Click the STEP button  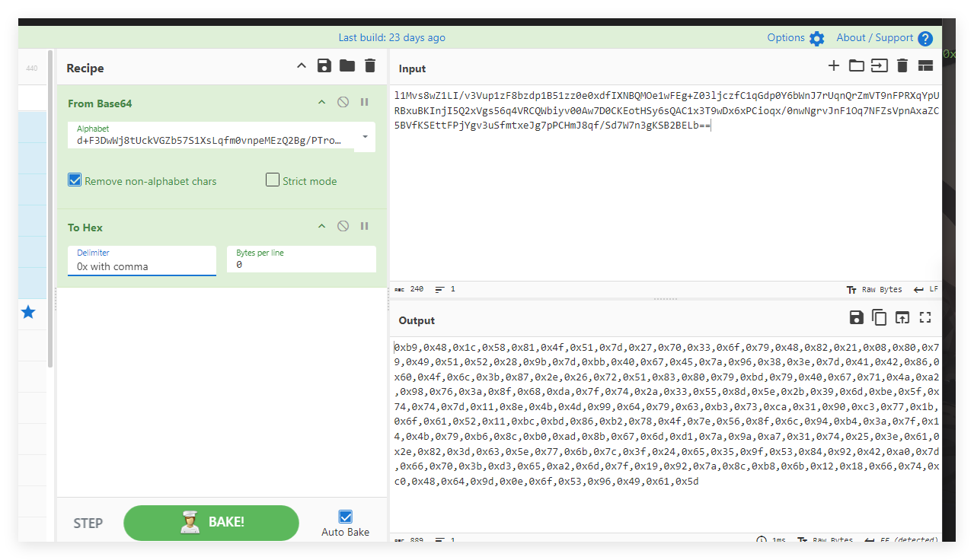88,523
